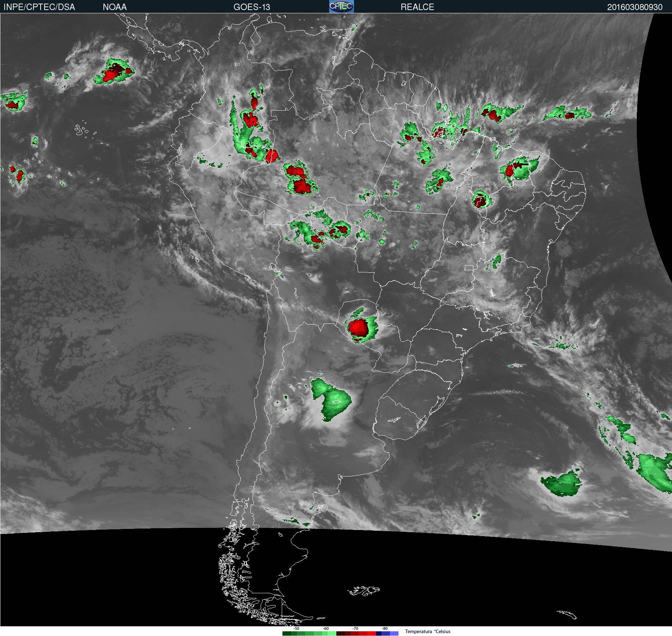Click the light blue legend swatch
Image resolution: width=672 pixels, height=636 pixels.
click(x=394, y=633)
